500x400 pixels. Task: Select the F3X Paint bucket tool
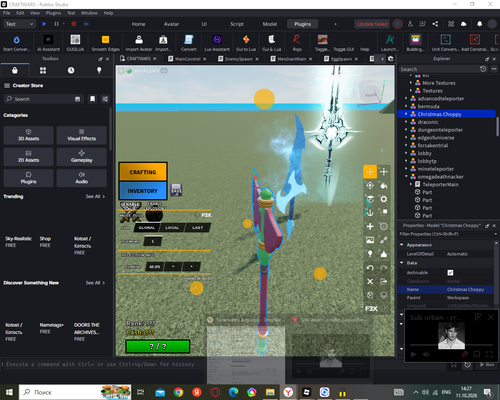coord(384,185)
